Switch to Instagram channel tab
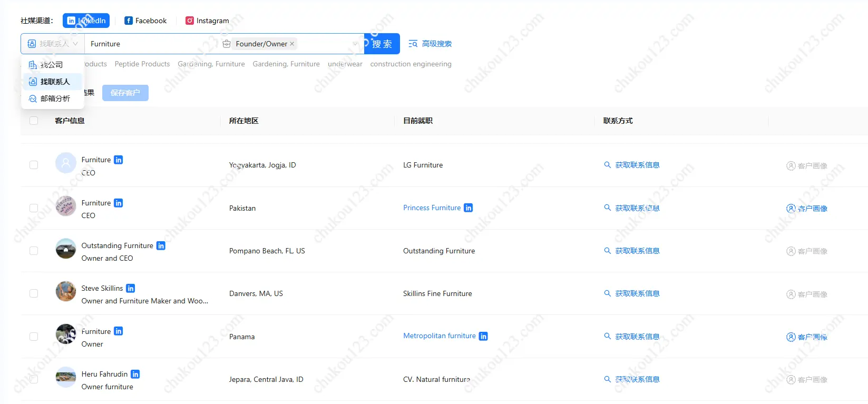868x404 pixels. (x=207, y=21)
